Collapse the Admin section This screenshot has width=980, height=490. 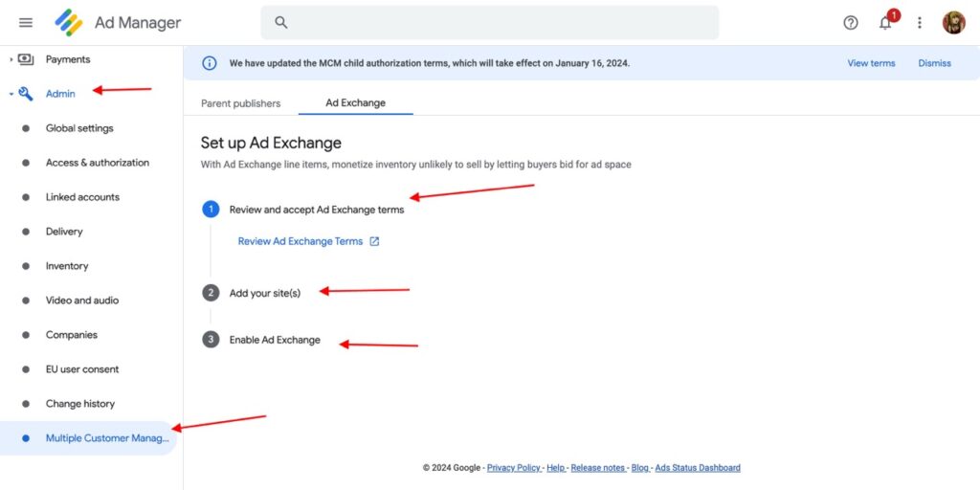(x=11, y=94)
